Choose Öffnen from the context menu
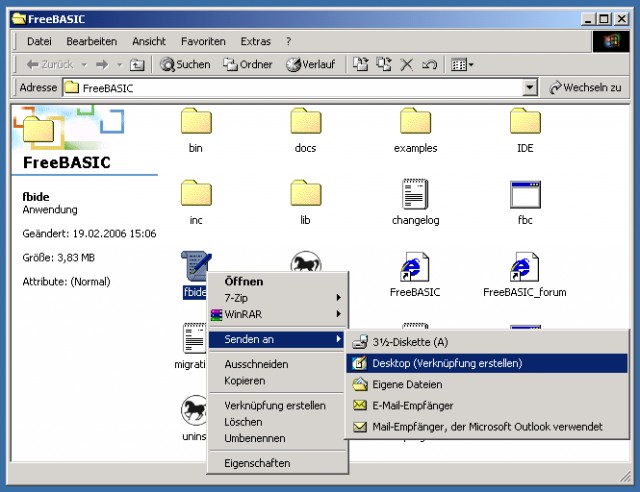Viewport: 640px width, 492px height. (x=278, y=281)
